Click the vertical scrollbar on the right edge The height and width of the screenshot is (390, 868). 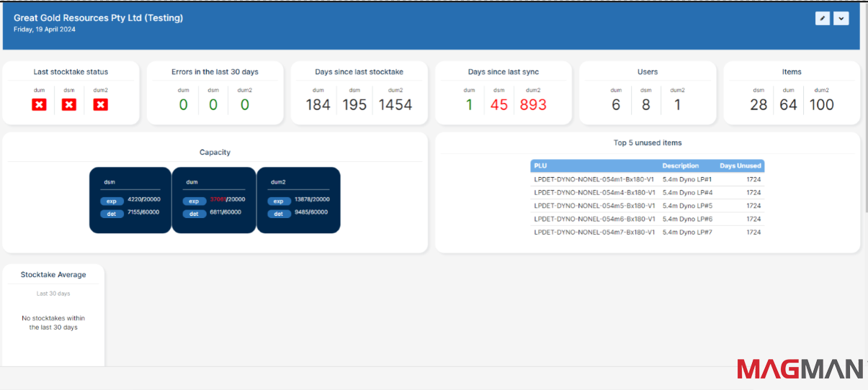pyautogui.click(x=865, y=108)
